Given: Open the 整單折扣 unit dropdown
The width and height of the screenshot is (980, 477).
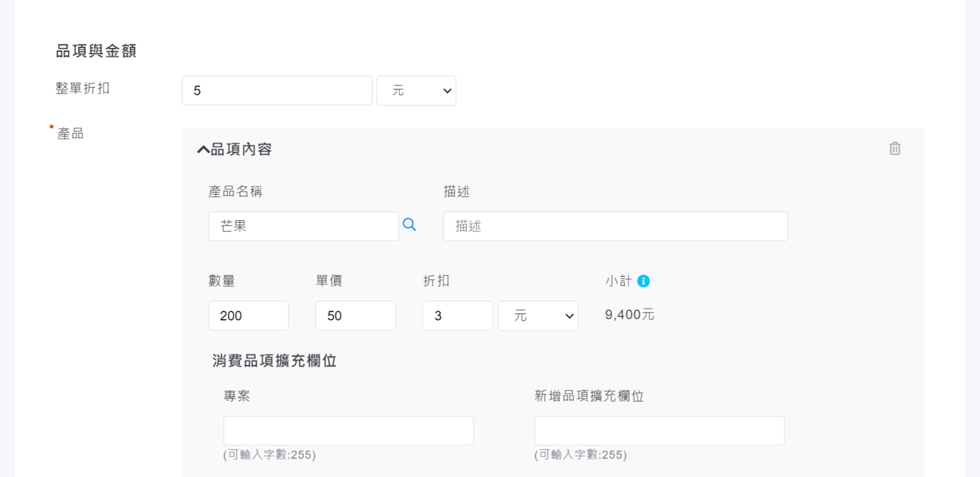Looking at the screenshot, I should (x=416, y=91).
